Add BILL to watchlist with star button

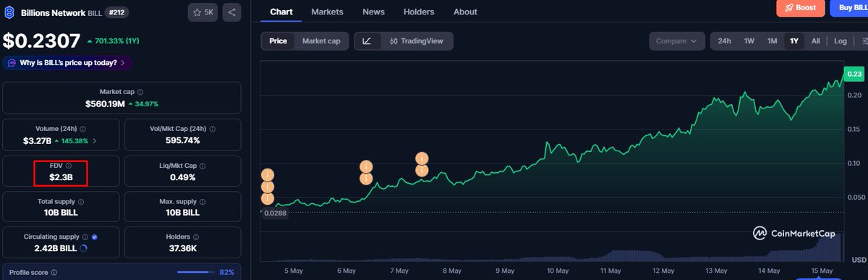coord(203,12)
